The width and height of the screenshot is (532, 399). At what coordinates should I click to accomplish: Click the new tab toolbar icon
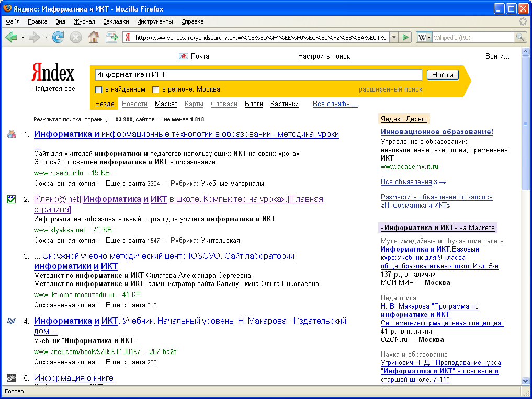(111, 37)
